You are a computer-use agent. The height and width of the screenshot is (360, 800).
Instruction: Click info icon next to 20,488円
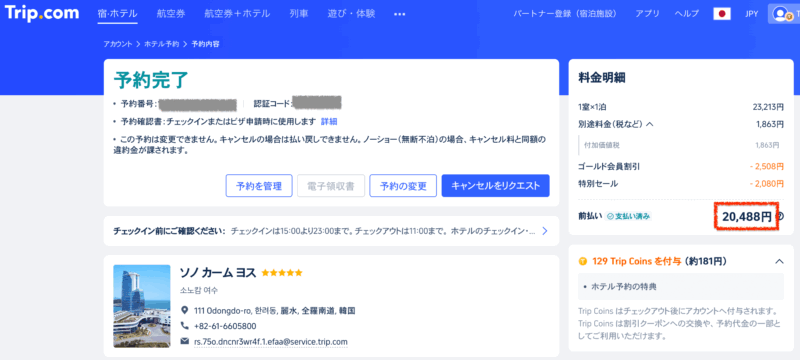click(x=780, y=216)
